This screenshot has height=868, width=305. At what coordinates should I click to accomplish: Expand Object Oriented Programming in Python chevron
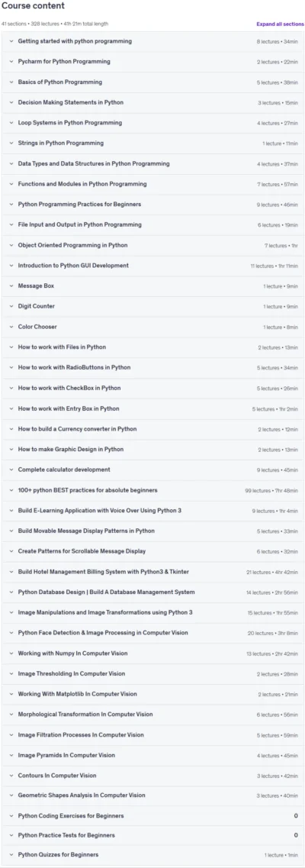click(x=11, y=245)
